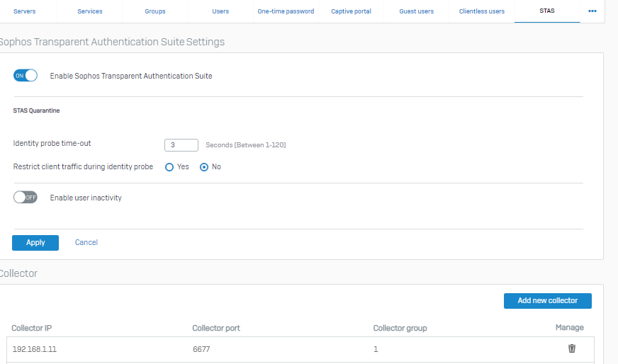Focus the Identity probe time-out field
The height and width of the screenshot is (364, 618).
(181, 145)
